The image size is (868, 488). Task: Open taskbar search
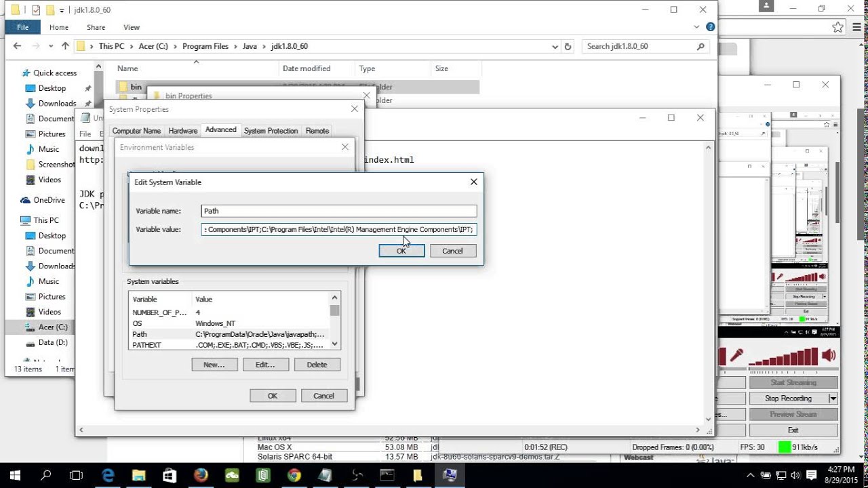point(46,475)
